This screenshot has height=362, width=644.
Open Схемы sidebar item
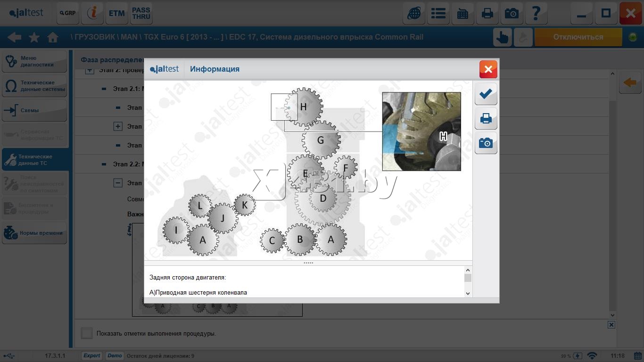tap(34, 110)
